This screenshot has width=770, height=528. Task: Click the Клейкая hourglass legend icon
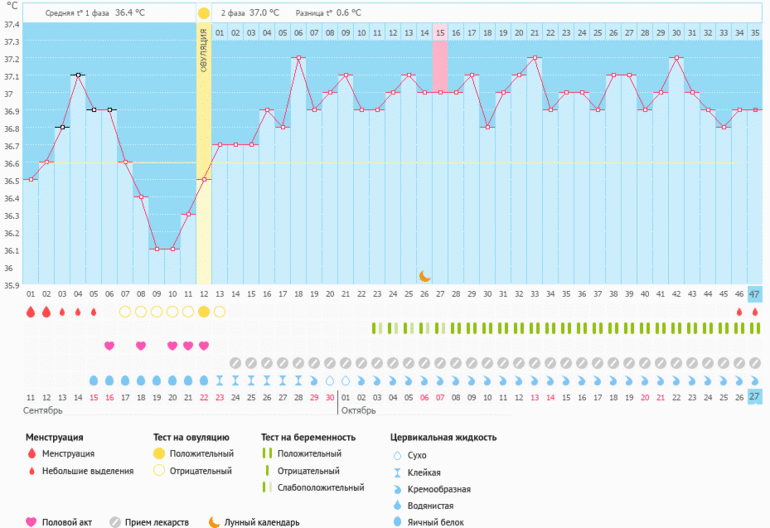pos(397,472)
